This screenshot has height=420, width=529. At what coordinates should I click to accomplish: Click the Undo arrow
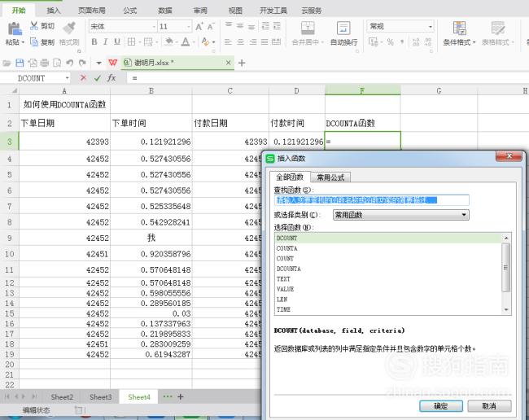click(x=69, y=63)
